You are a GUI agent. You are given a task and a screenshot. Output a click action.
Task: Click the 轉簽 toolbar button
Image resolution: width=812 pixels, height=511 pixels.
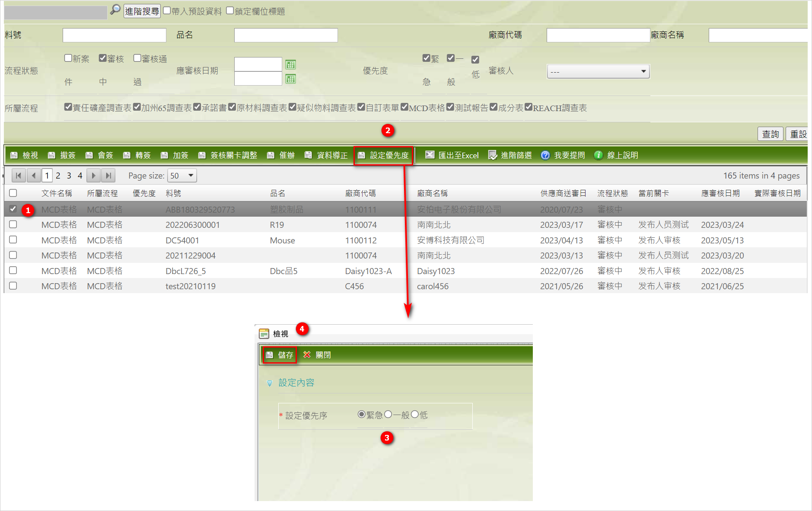(x=137, y=155)
